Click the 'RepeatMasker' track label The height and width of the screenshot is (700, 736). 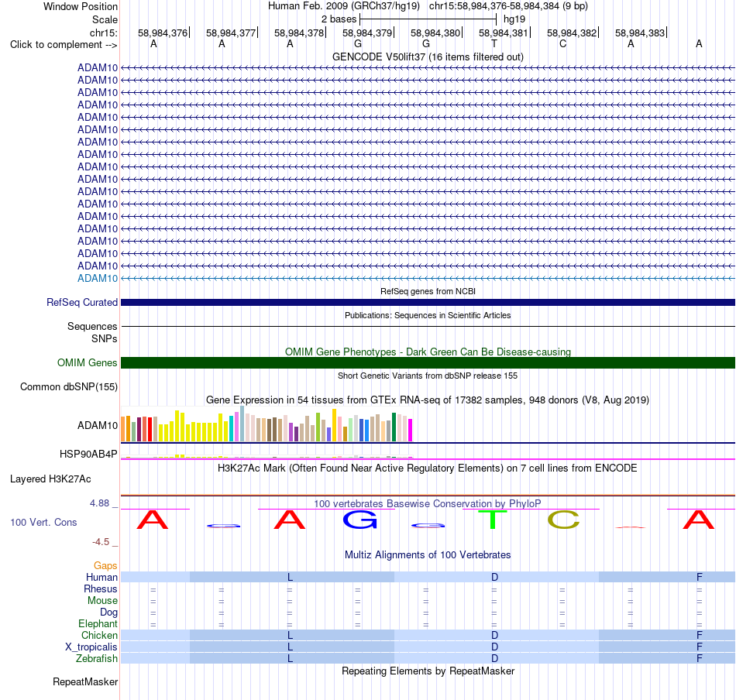point(85,681)
